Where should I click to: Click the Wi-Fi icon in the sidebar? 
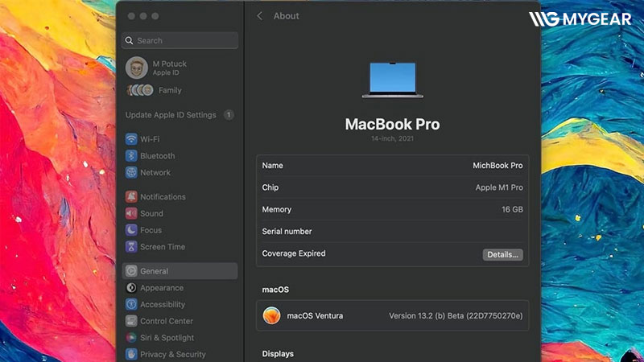pyautogui.click(x=131, y=139)
